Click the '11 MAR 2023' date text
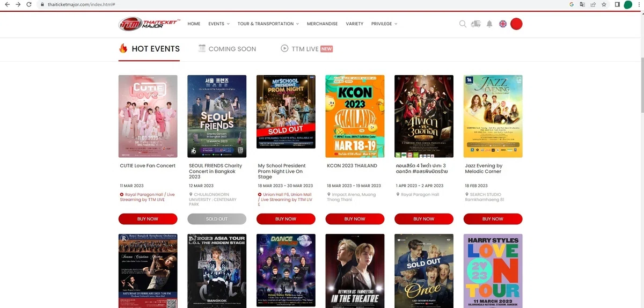The image size is (644, 308). [131, 186]
